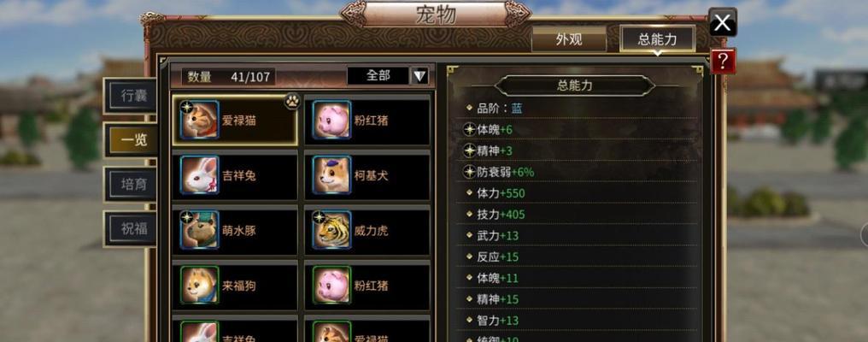Viewport: 868px width, 342px height.
Task: Open the 培育 side tab
Action: click(x=130, y=184)
